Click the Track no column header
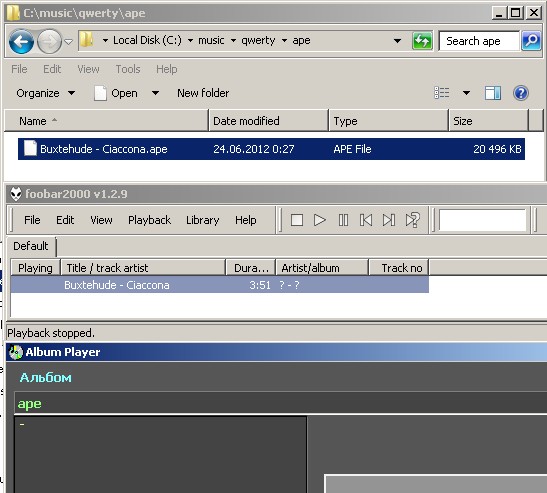The width and height of the screenshot is (547, 493). pos(399,268)
